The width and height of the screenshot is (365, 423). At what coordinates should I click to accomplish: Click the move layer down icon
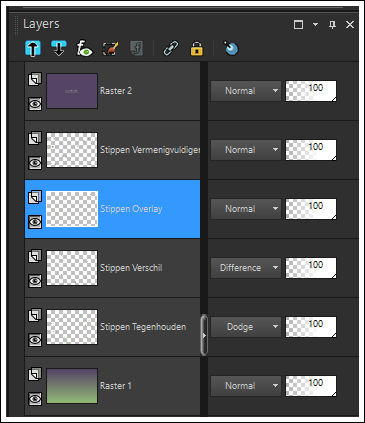click(x=59, y=49)
